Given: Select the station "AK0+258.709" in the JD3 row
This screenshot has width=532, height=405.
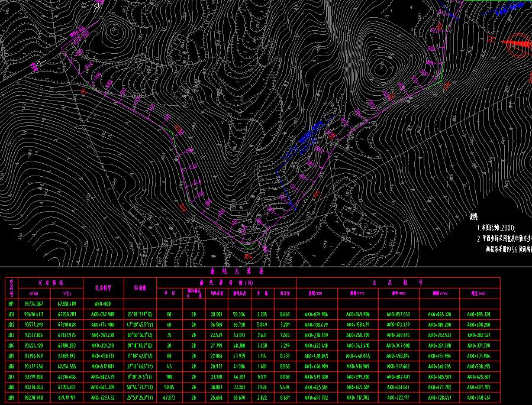Looking at the screenshot, I should 357,335.
